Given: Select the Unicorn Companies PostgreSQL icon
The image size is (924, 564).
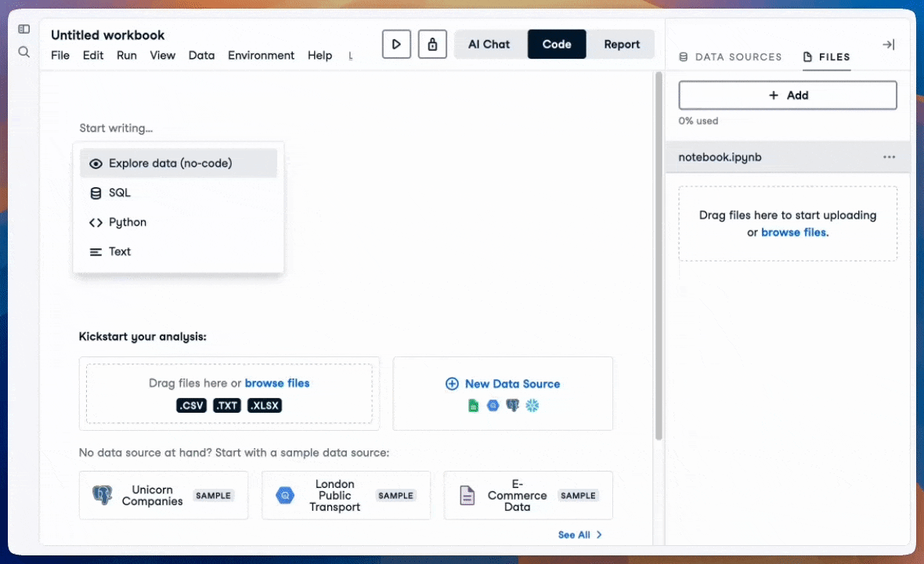Looking at the screenshot, I should click(x=103, y=495).
